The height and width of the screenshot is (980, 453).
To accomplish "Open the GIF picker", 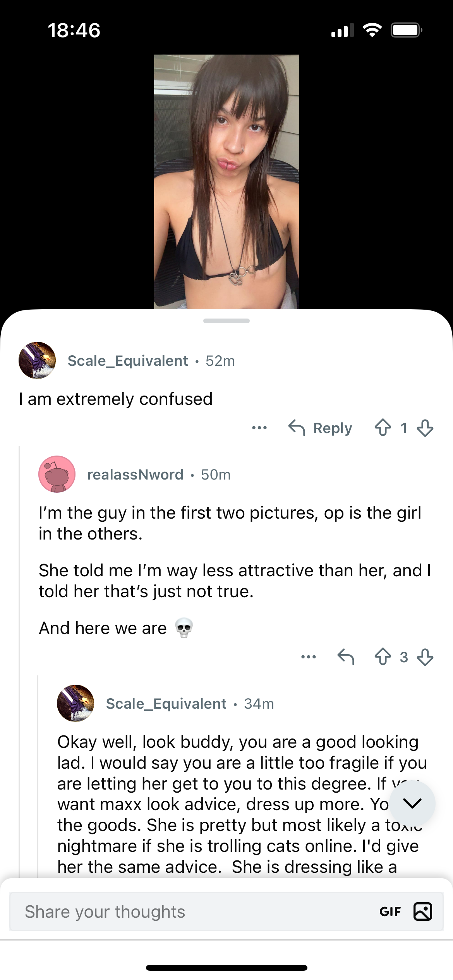I will (390, 911).
